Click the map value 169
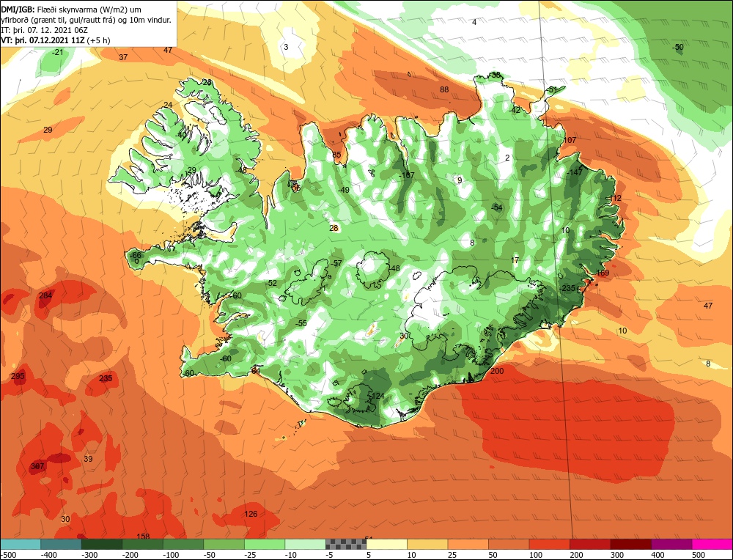733x560 pixels. click(603, 273)
